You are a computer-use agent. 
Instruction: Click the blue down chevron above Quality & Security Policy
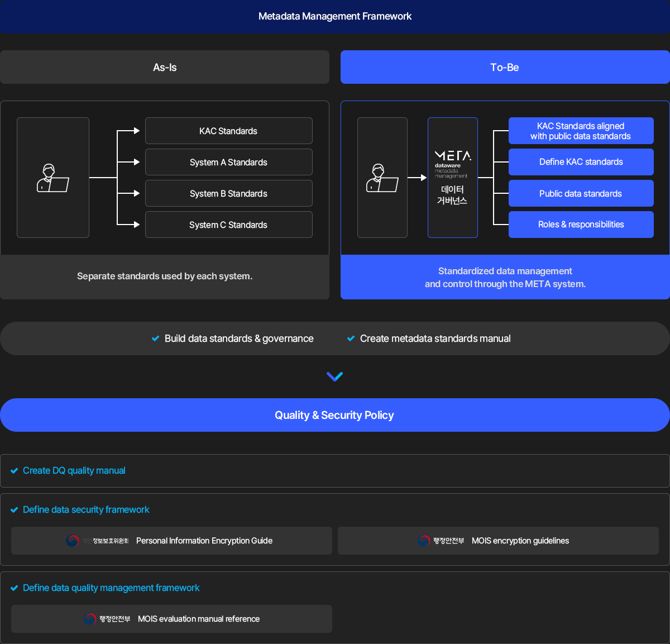[x=334, y=376]
